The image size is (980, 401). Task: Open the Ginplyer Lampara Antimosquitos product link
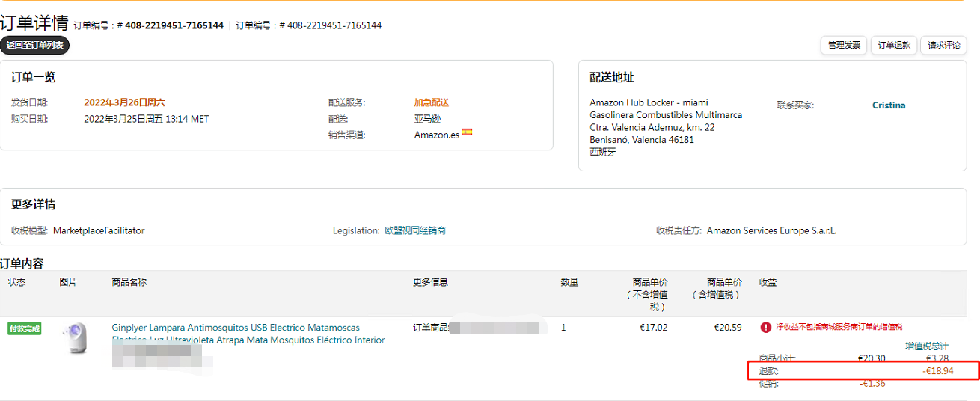point(236,328)
